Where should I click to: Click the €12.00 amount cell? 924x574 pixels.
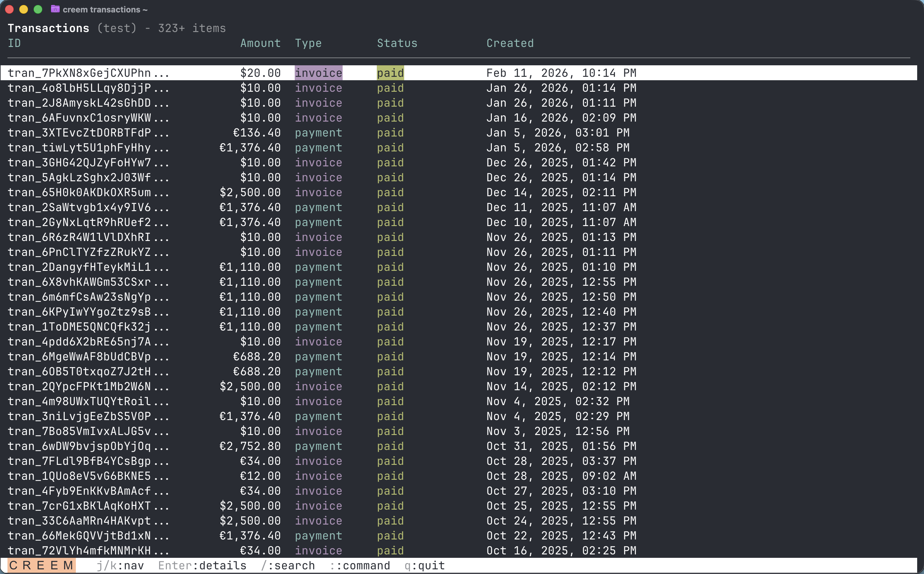click(x=261, y=476)
